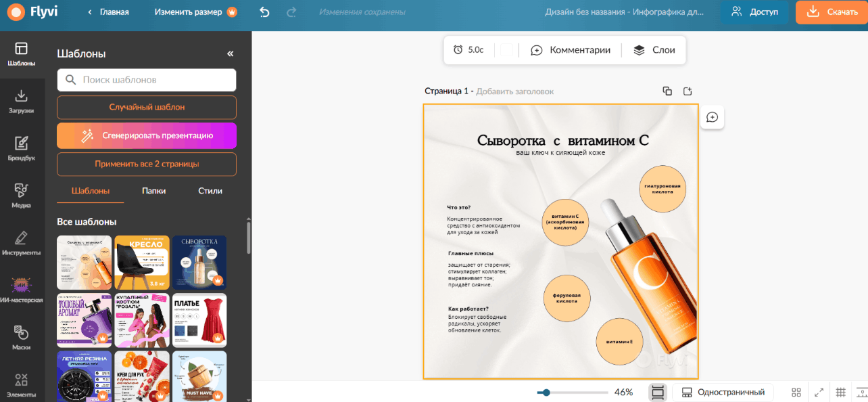The width and height of the screenshot is (868, 402).
Task: Open the Загрузки sidebar section
Action: 22,102
